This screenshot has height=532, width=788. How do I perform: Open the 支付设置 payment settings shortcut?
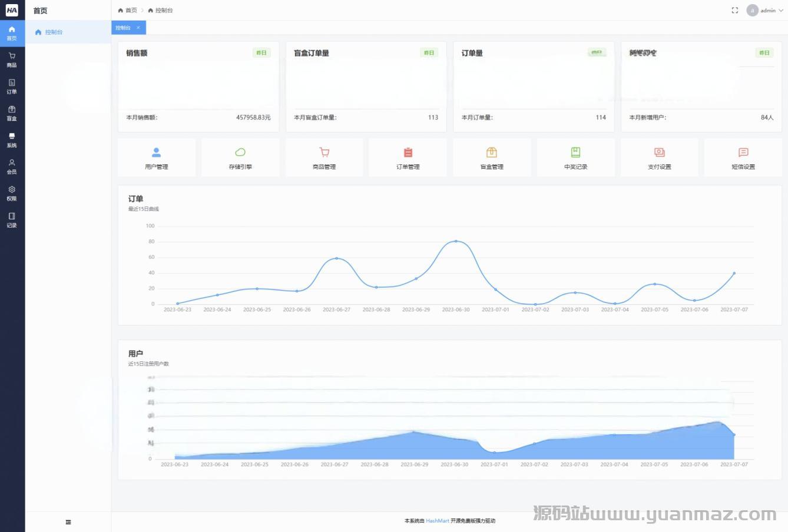coord(659,158)
